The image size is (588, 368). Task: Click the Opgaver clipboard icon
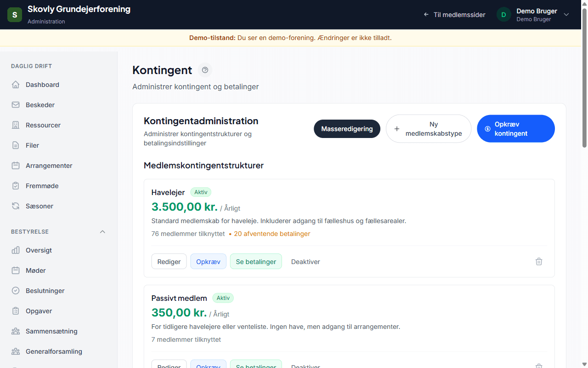tap(16, 311)
